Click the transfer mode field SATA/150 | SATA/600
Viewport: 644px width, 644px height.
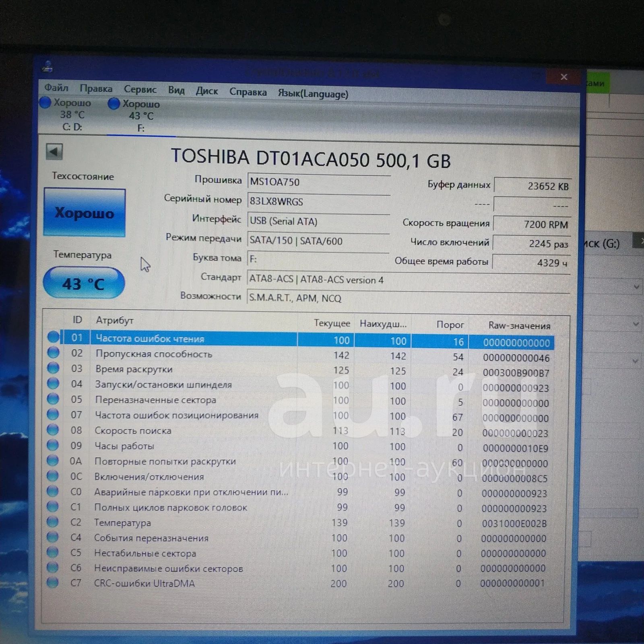[x=318, y=241]
